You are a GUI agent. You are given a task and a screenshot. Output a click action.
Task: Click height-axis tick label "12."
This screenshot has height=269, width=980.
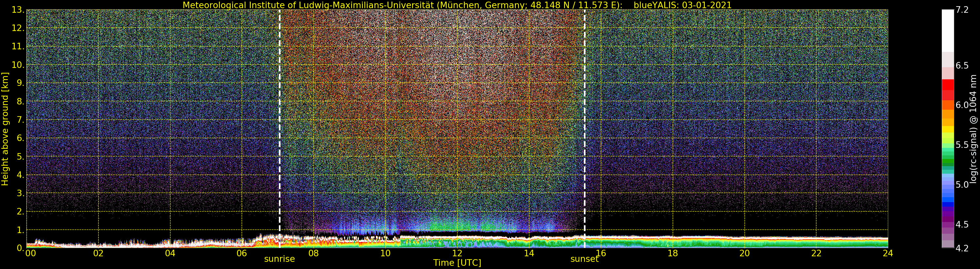point(18,28)
